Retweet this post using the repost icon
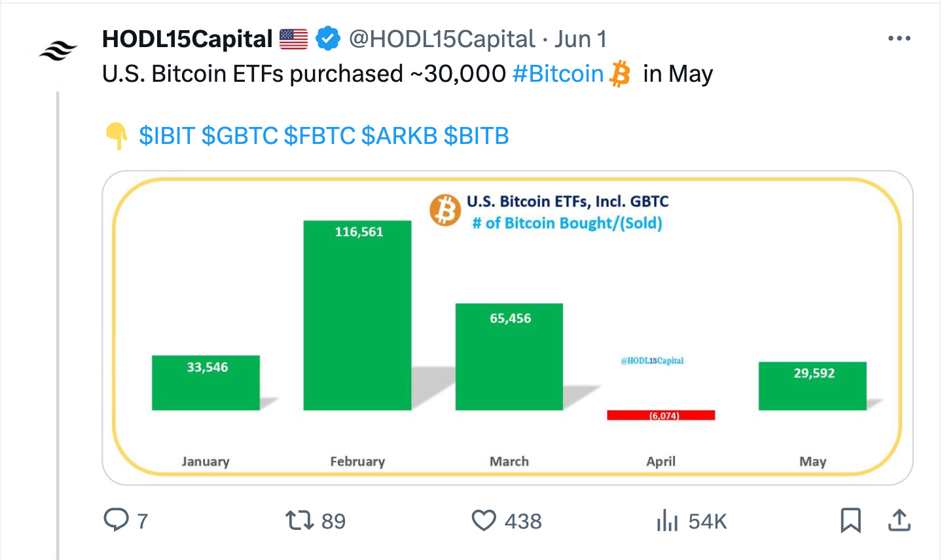Screen dimensions: 944x560 coord(299,521)
